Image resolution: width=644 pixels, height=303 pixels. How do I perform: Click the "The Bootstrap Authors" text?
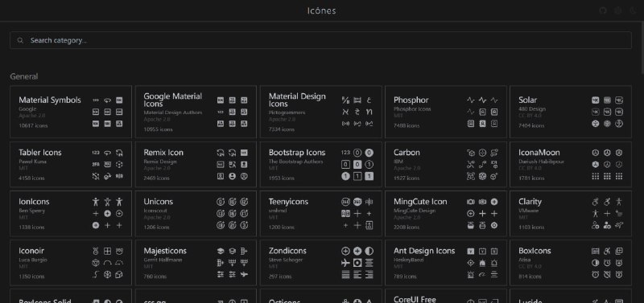click(295, 162)
